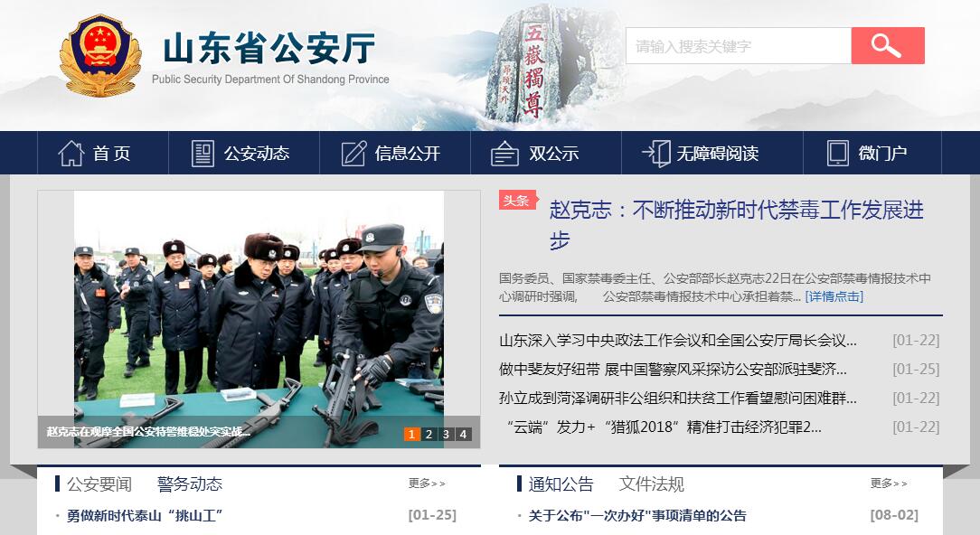Select the 通知公告 tab
Image resolution: width=980 pixels, height=535 pixels.
tap(561, 483)
